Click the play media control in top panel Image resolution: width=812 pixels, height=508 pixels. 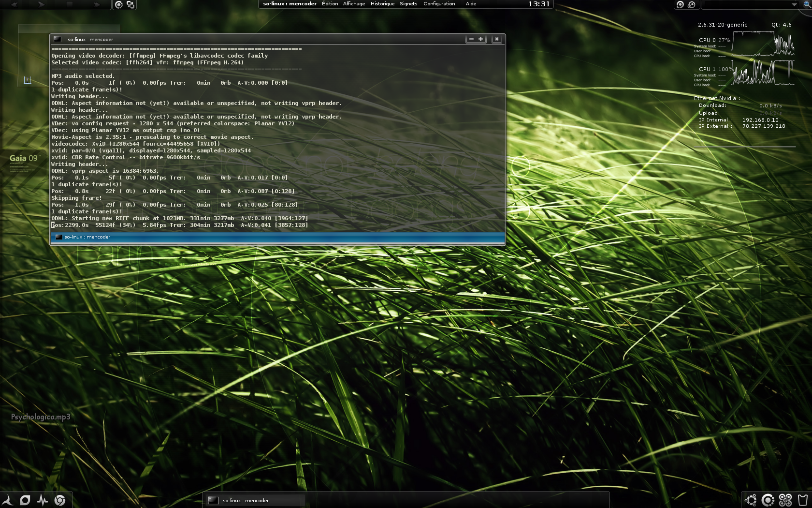[42, 4]
